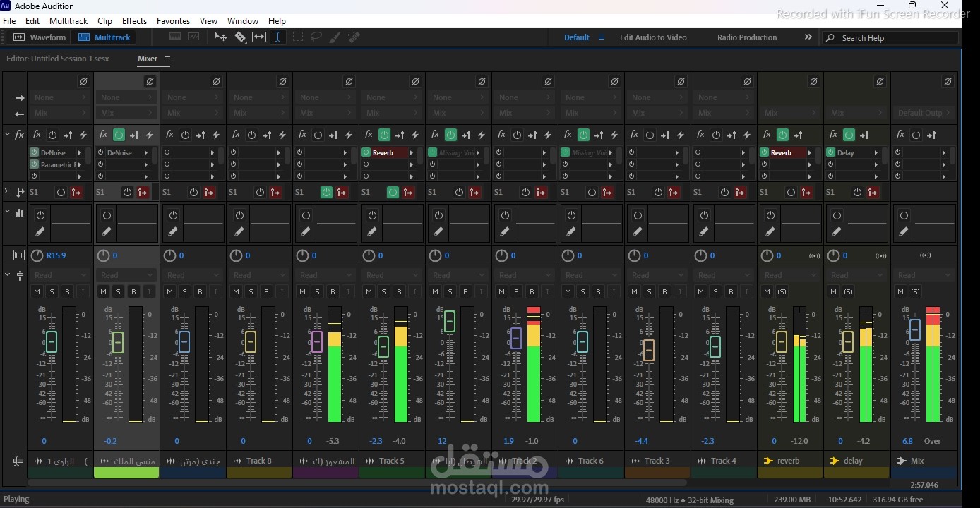Toggle power of DeNoise effect on first track

(x=34, y=152)
